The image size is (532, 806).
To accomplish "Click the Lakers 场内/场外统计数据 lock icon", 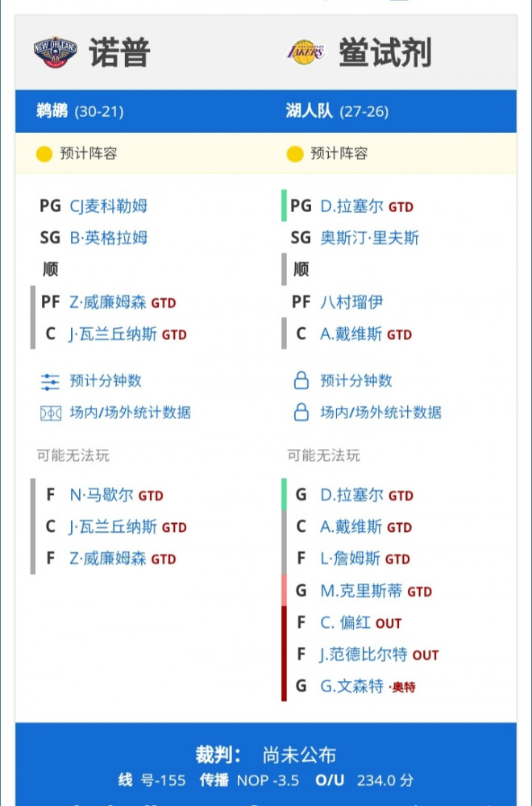I will [x=301, y=412].
